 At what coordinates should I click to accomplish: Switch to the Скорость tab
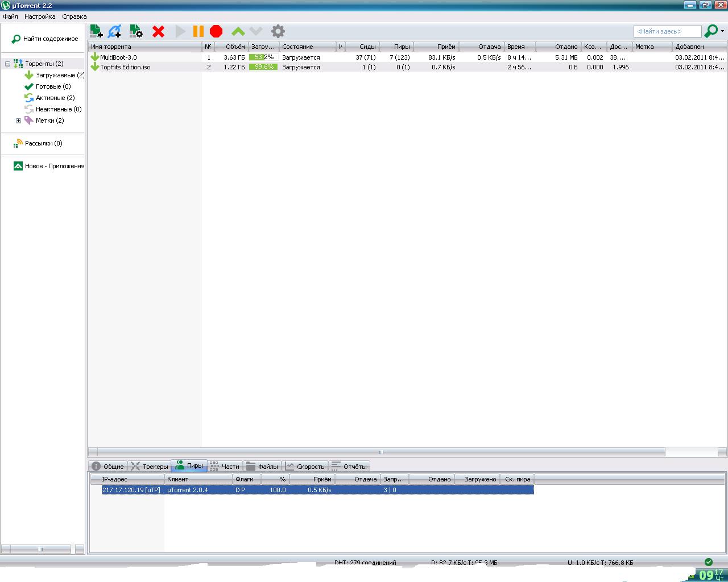[x=305, y=466]
